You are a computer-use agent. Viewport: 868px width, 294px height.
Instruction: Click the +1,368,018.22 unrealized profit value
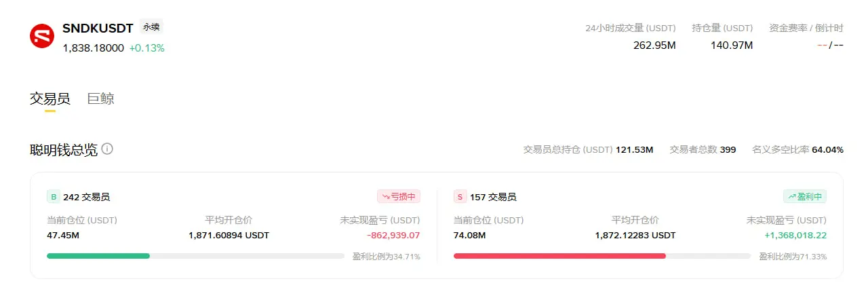[x=795, y=236]
